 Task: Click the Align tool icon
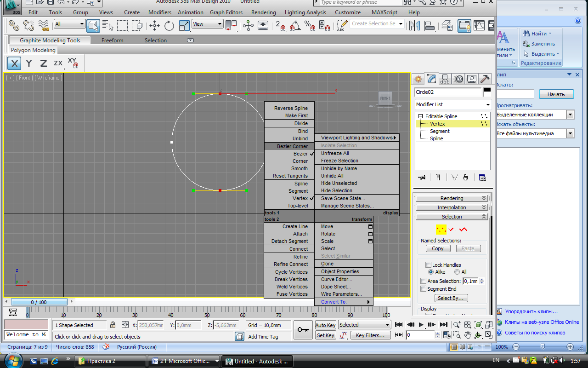[429, 25]
